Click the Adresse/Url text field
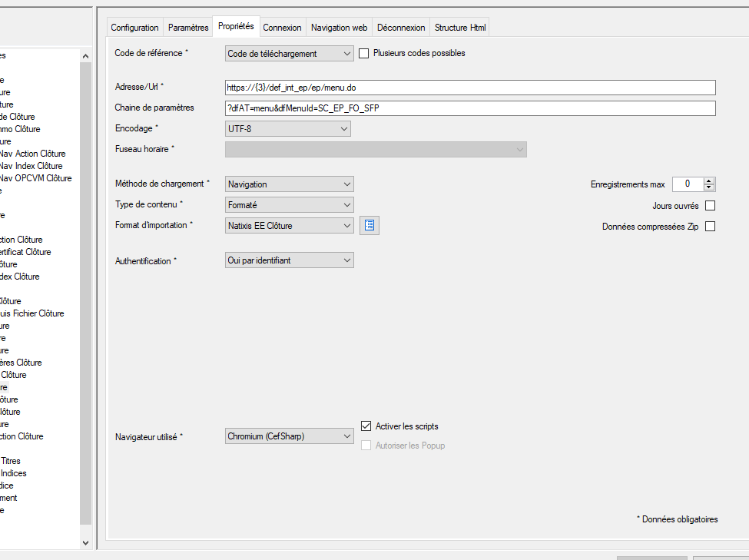 click(469, 88)
